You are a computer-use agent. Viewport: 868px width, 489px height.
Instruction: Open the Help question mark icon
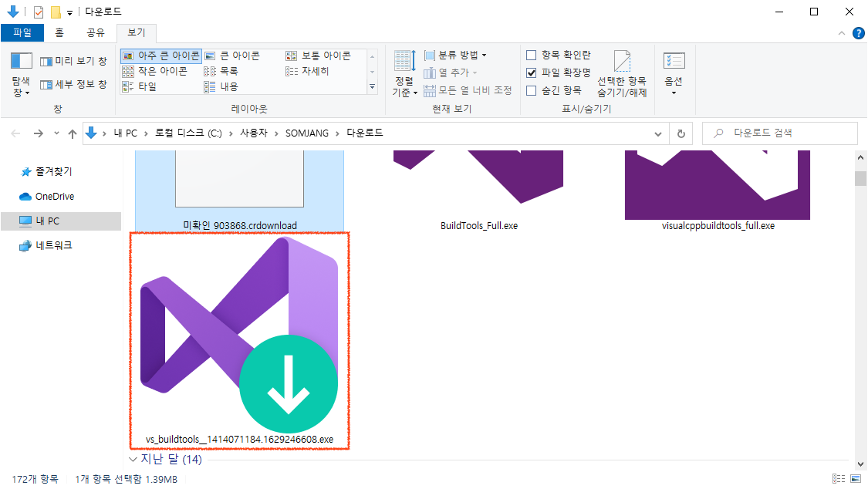tap(858, 33)
